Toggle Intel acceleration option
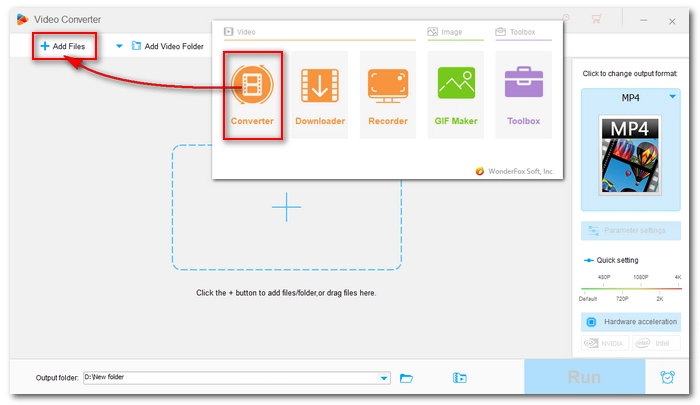The height and width of the screenshot is (405, 700). point(656,343)
